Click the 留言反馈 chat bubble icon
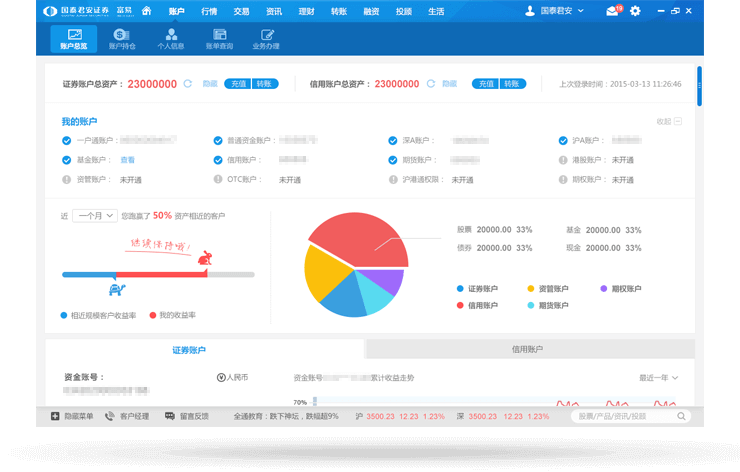 click(170, 416)
